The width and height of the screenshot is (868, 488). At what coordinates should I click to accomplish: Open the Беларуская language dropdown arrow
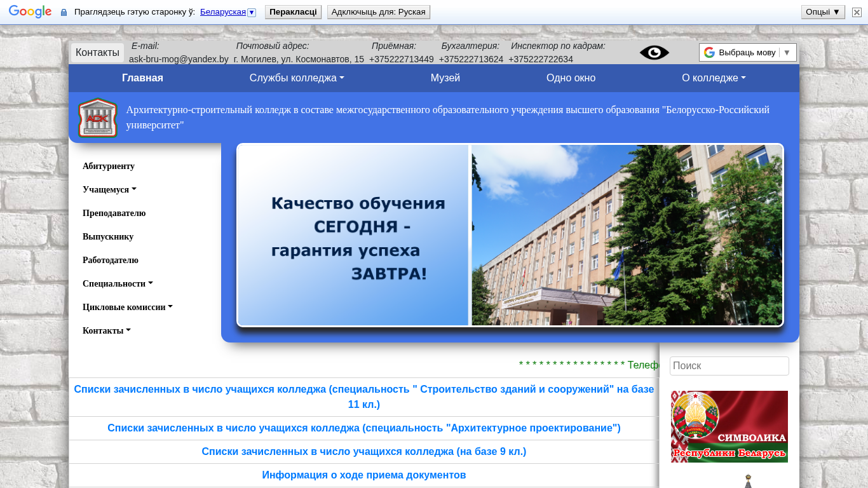(x=252, y=12)
